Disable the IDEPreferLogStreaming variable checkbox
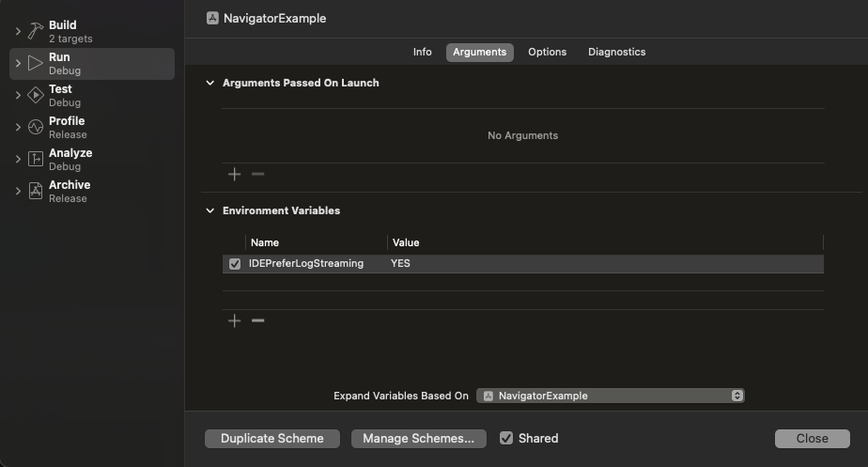The height and width of the screenshot is (467, 868). coord(235,264)
